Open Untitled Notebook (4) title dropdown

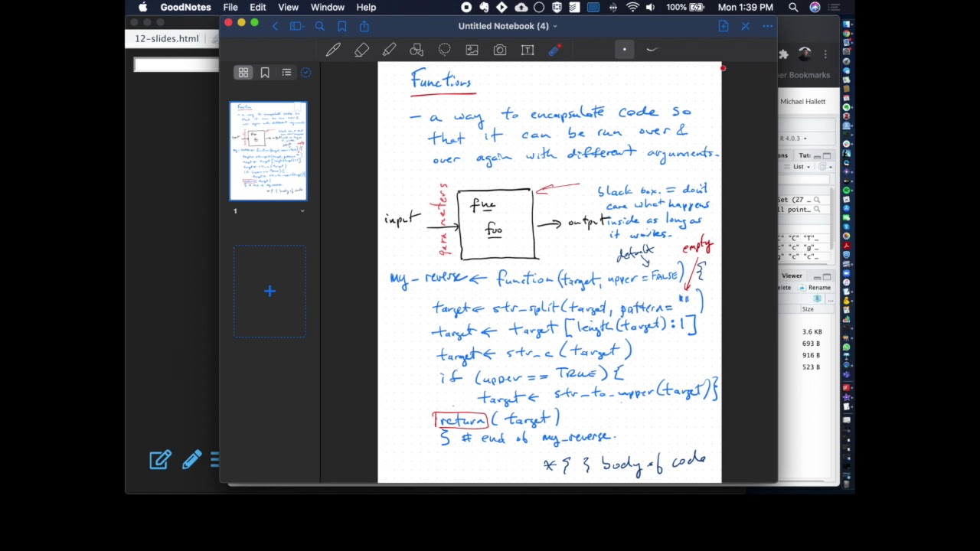pyautogui.click(x=508, y=26)
